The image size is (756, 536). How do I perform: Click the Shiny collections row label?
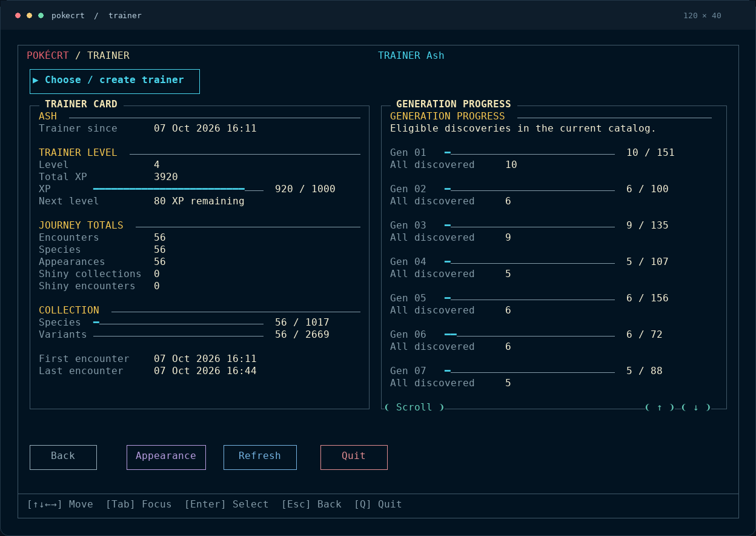(x=90, y=274)
